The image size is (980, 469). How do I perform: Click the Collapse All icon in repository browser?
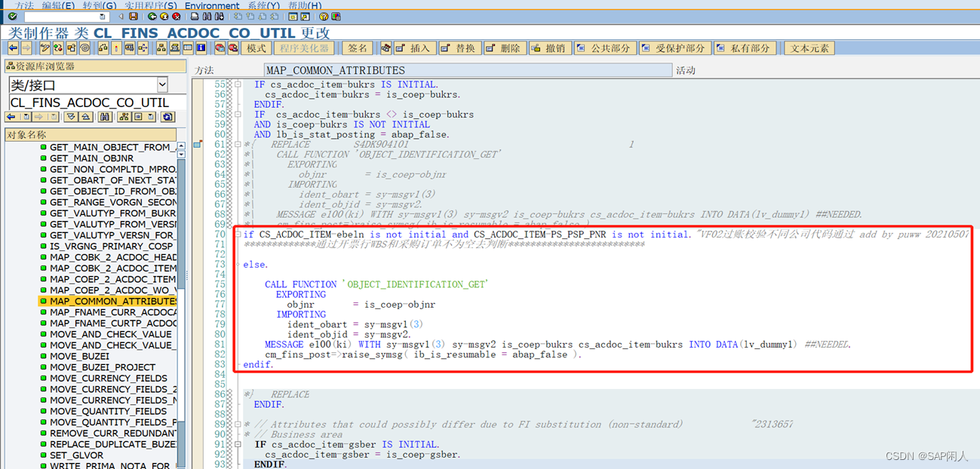(x=85, y=117)
